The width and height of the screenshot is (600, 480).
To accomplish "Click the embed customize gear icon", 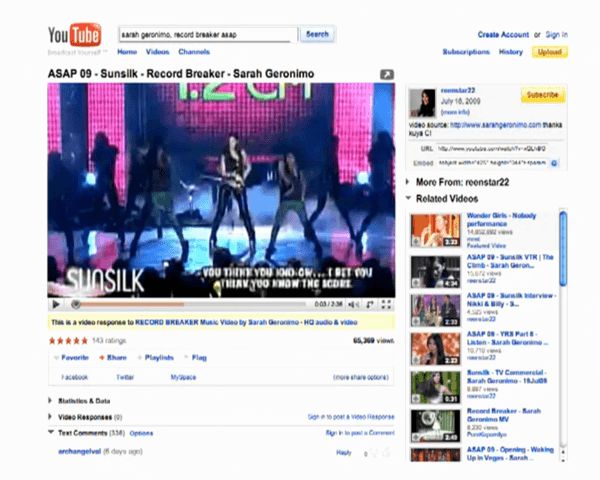I will click(554, 163).
